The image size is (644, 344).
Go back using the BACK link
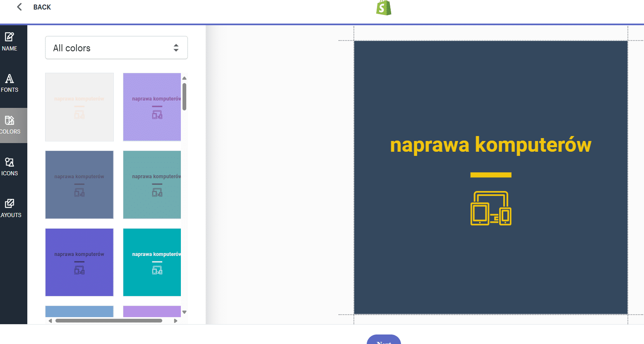coord(42,7)
